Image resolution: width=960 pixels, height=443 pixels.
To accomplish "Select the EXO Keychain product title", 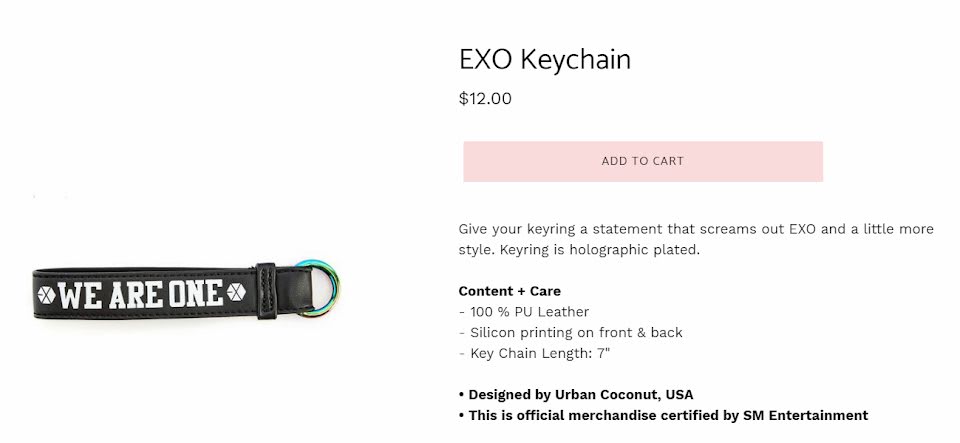I will (x=545, y=59).
